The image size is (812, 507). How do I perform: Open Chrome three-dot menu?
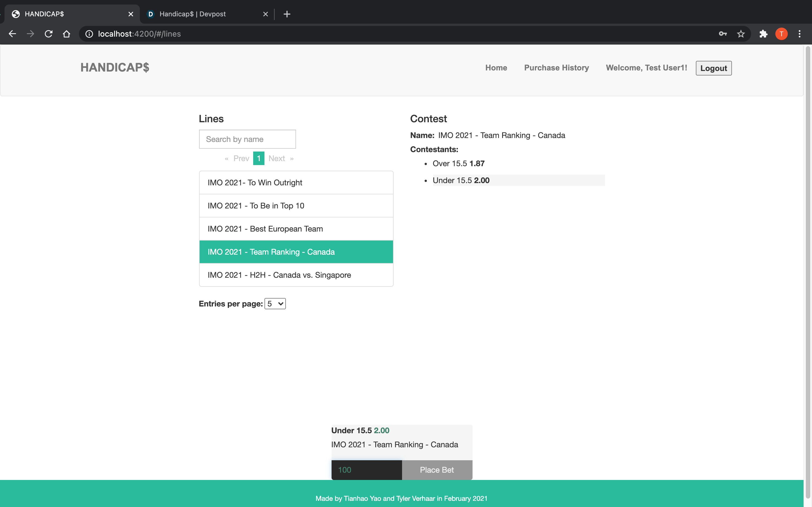(800, 34)
